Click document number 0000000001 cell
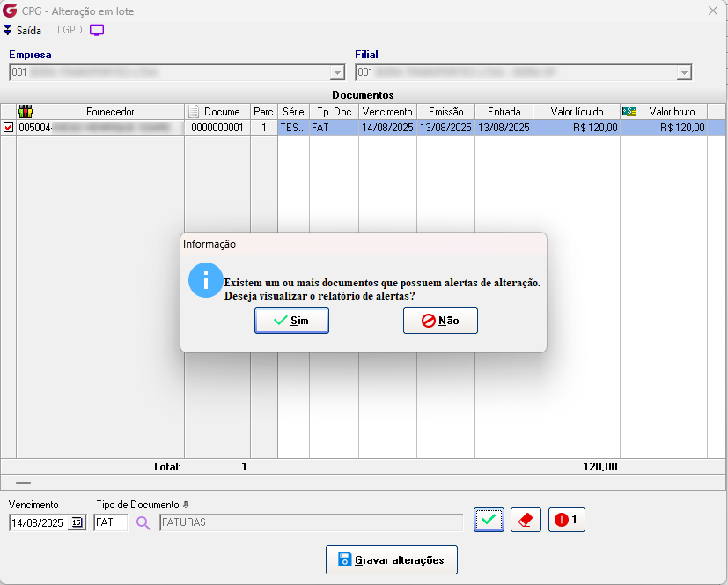Image resolution: width=728 pixels, height=585 pixels. point(217,128)
